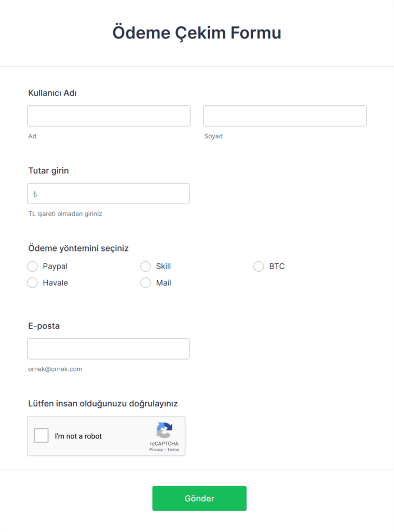Click into the Soyad input field
The width and height of the screenshot is (394, 532).
pyautogui.click(x=284, y=116)
